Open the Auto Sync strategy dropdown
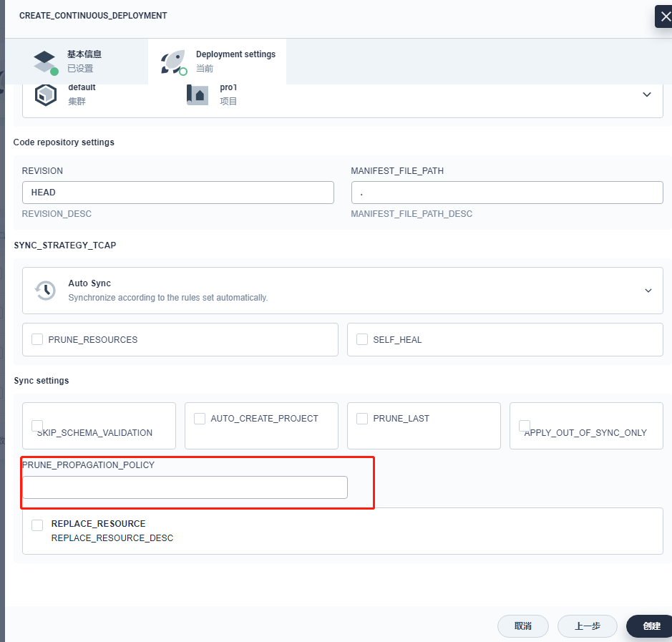The width and height of the screenshot is (672, 642). [648, 291]
